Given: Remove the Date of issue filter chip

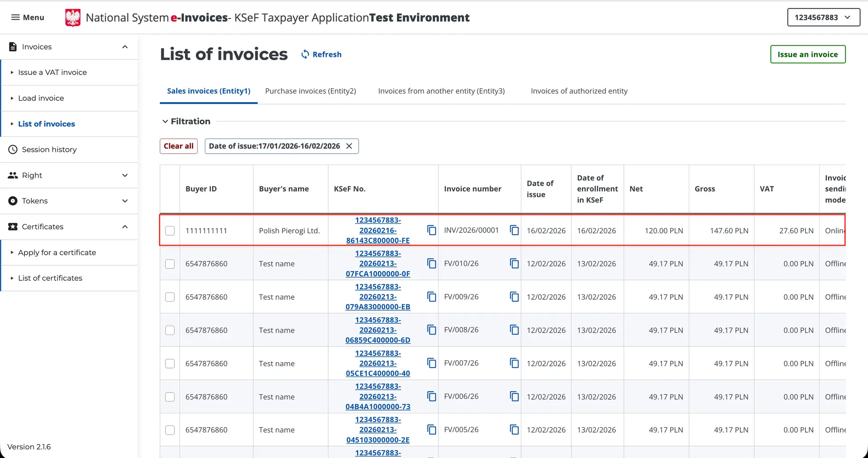Looking at the screenshot, I should (x=349, y=146).
